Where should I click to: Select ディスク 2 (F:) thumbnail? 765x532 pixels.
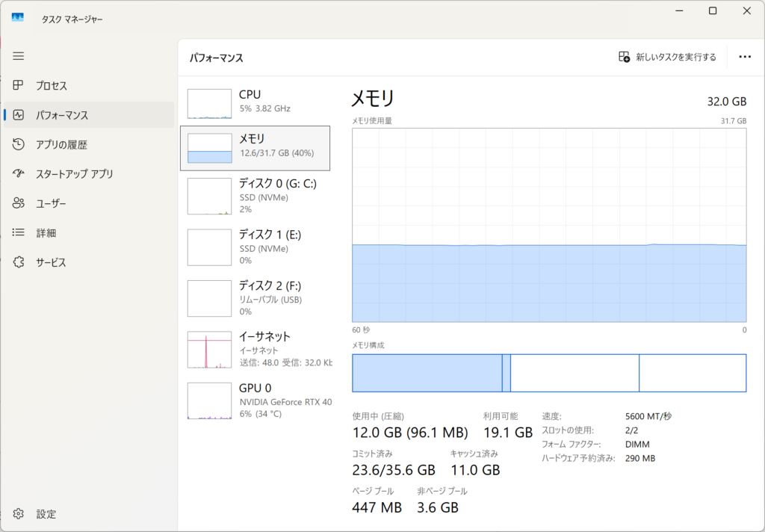209,298
